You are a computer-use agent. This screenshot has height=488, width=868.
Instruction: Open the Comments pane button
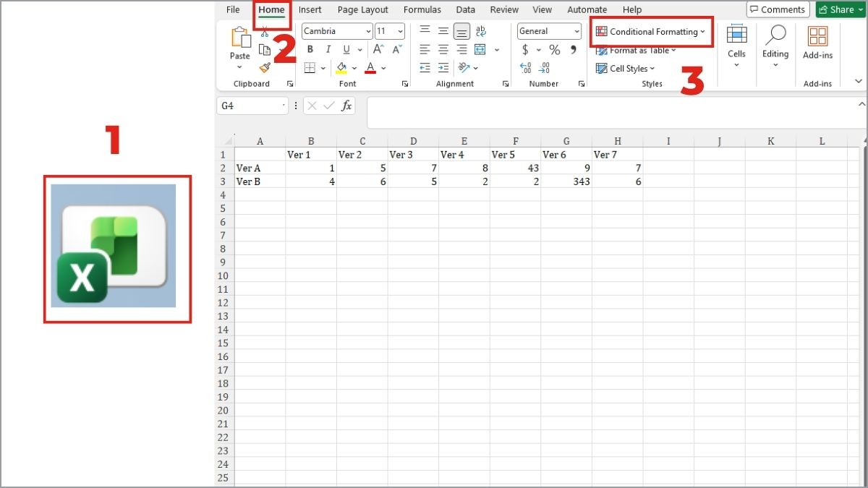click(x=778, y=9)
